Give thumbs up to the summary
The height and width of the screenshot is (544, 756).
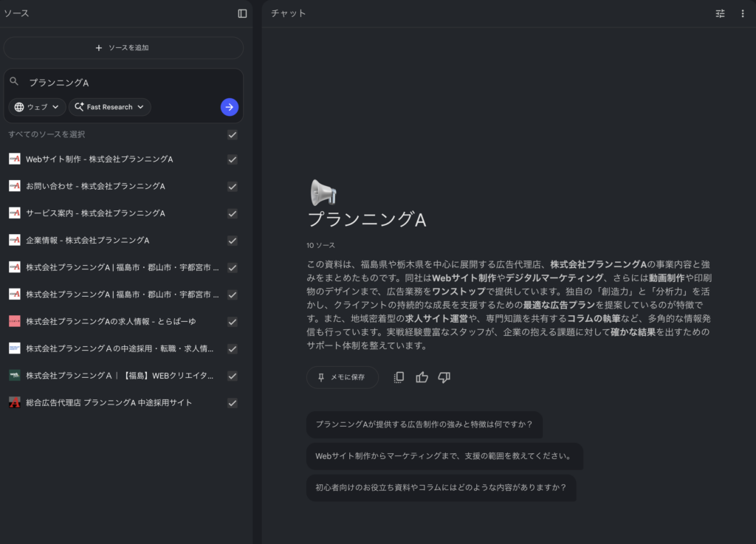422,377
